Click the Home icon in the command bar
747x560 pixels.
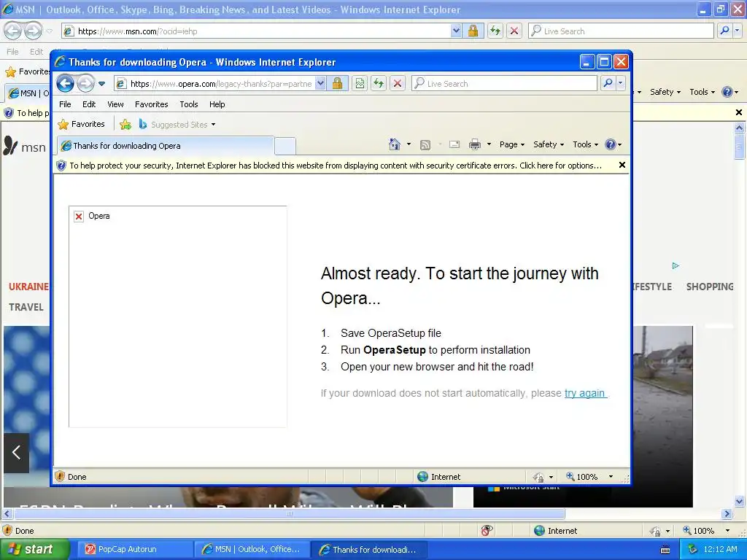395,144
